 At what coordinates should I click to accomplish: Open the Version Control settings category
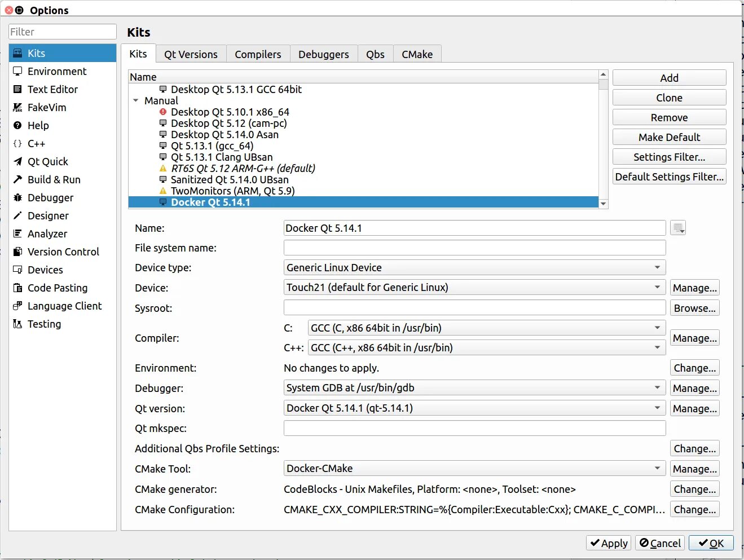63,252
